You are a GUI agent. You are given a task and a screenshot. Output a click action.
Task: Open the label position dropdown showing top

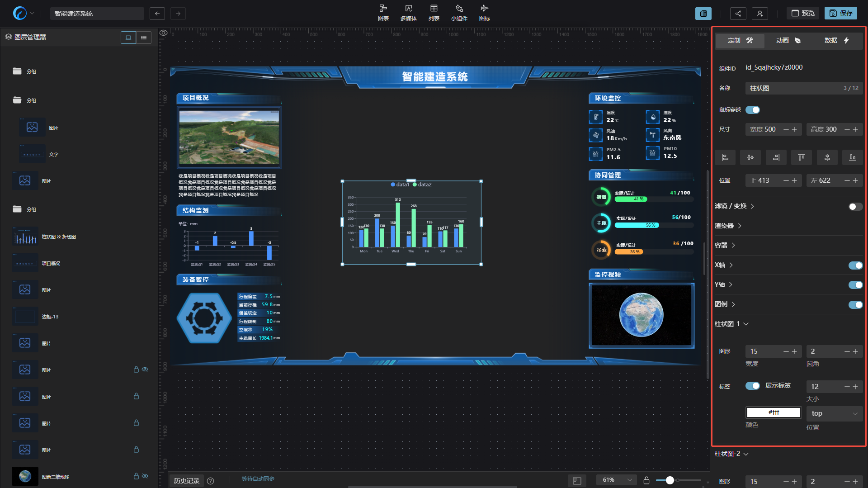[834, 413]
